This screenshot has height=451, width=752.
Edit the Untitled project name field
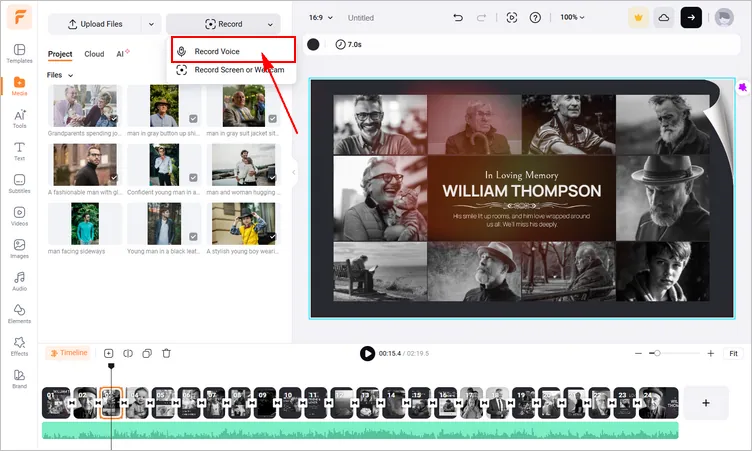click(361, 18)
